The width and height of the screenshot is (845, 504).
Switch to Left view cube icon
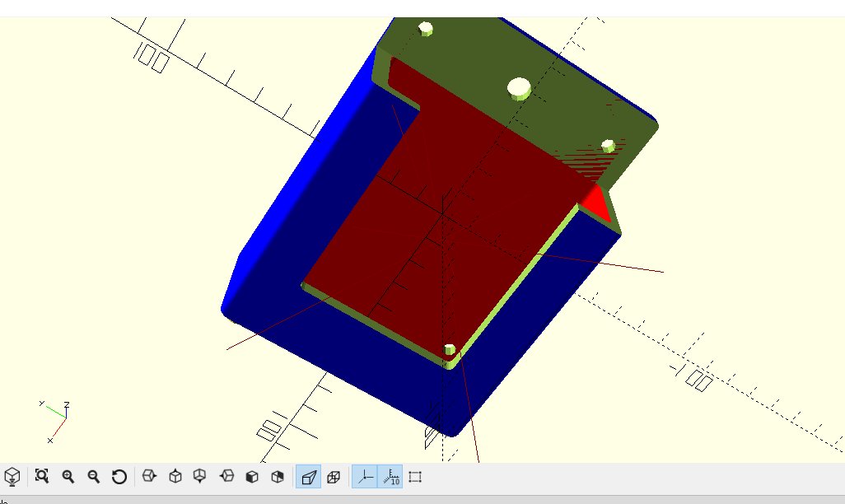(226, 477)
